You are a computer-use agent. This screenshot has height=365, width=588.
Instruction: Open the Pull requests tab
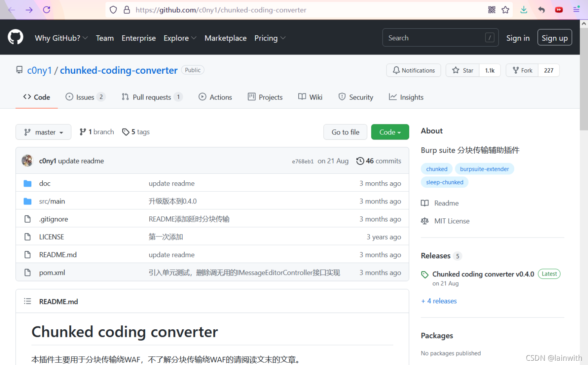[152, 97]
